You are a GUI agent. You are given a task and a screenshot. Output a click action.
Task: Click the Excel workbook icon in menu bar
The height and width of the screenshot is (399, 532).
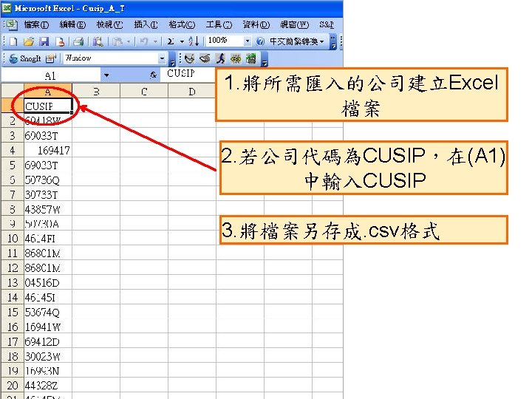point(12,24)
